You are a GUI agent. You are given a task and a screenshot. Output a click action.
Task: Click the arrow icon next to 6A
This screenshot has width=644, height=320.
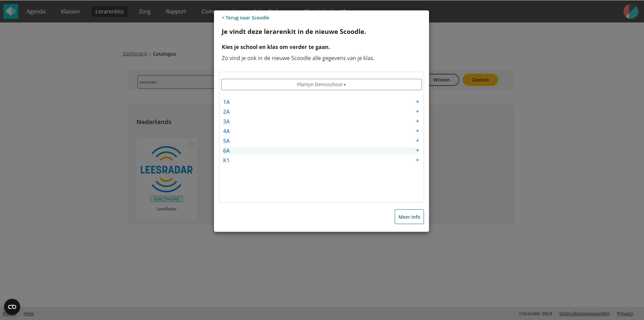[x=417, y=150]
